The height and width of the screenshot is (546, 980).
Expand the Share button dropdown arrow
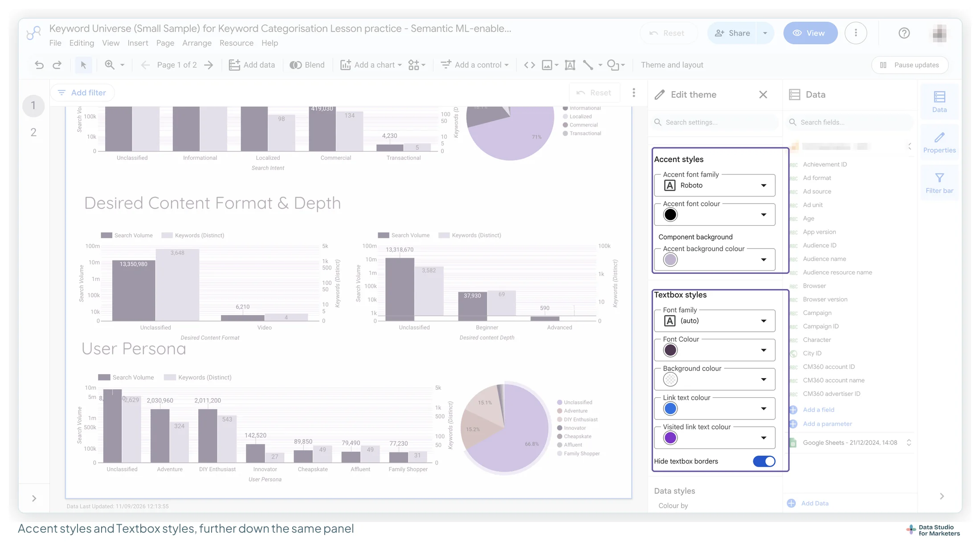[765, 33]
